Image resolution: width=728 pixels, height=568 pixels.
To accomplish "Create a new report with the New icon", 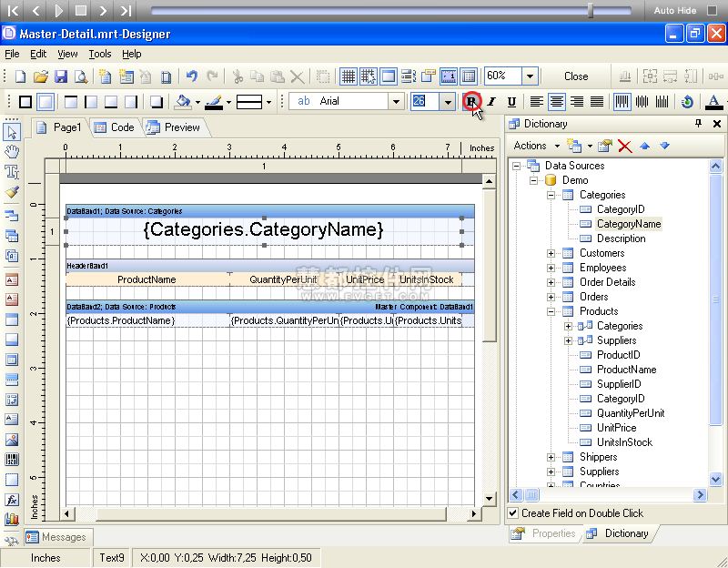I will tap(20, 76).
